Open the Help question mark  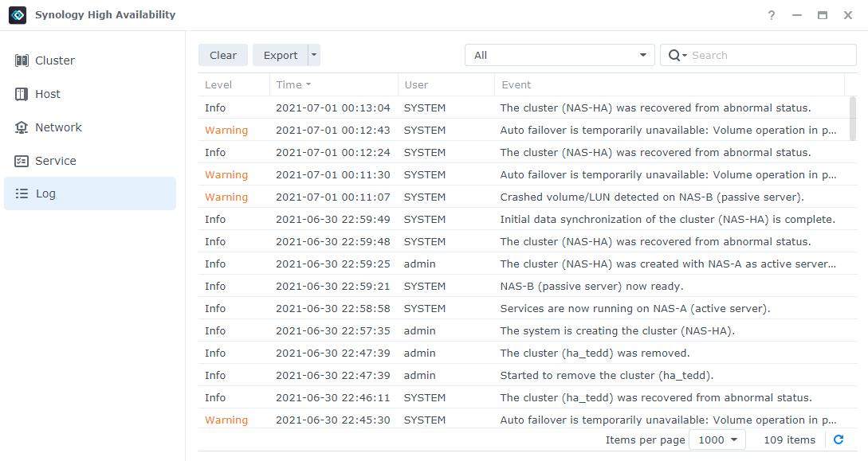click(x=771, y=14)
